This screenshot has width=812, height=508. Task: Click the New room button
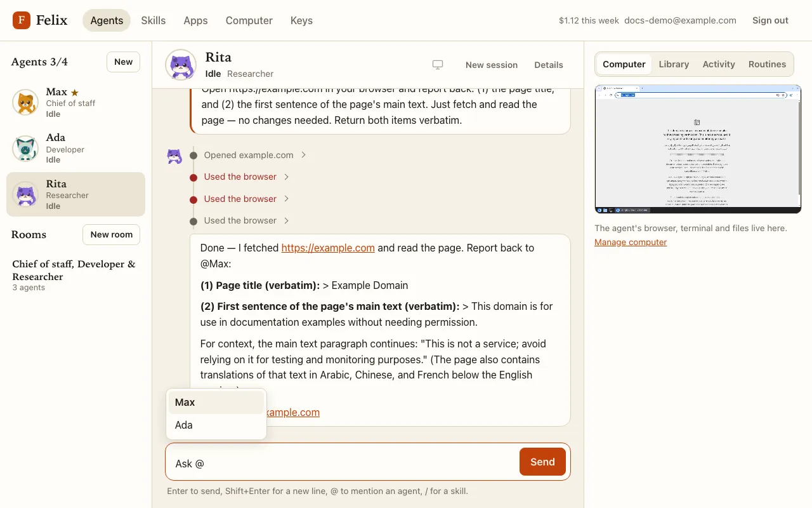pos(112,234)
